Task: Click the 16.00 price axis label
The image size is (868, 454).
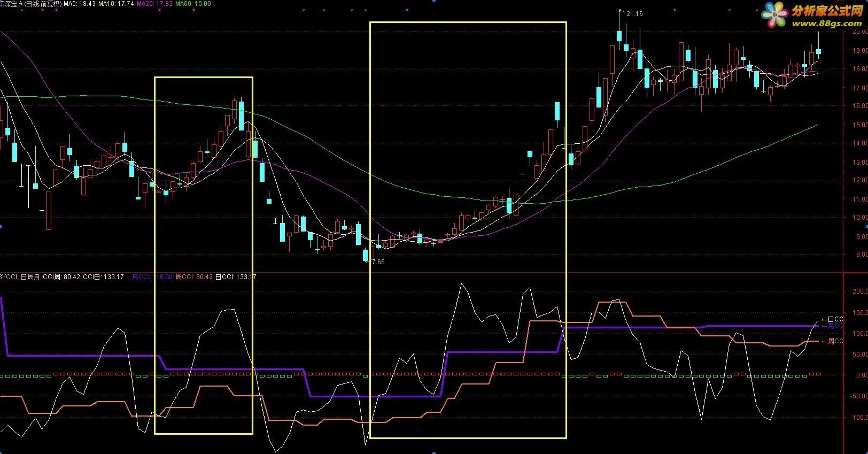Action: tap(860, 106)
